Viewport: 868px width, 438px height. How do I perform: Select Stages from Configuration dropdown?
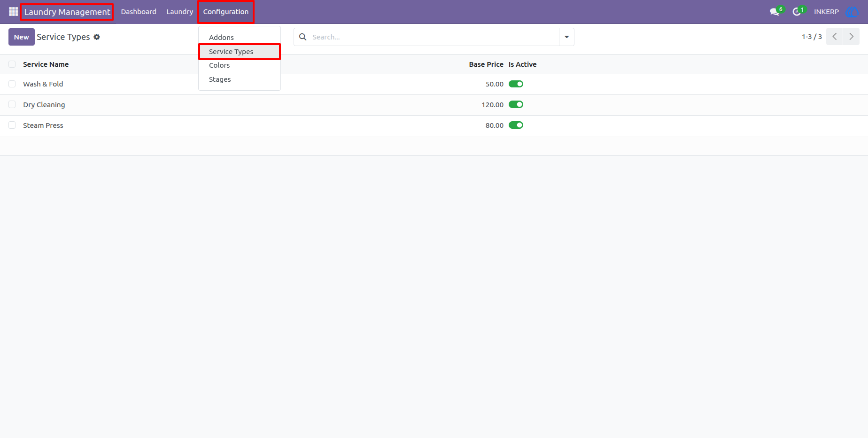240,79
